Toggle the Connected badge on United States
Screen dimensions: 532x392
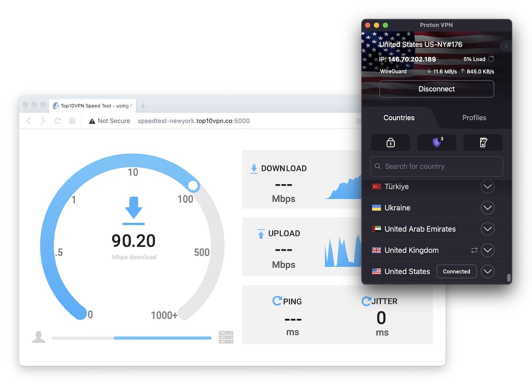point(457,272)
